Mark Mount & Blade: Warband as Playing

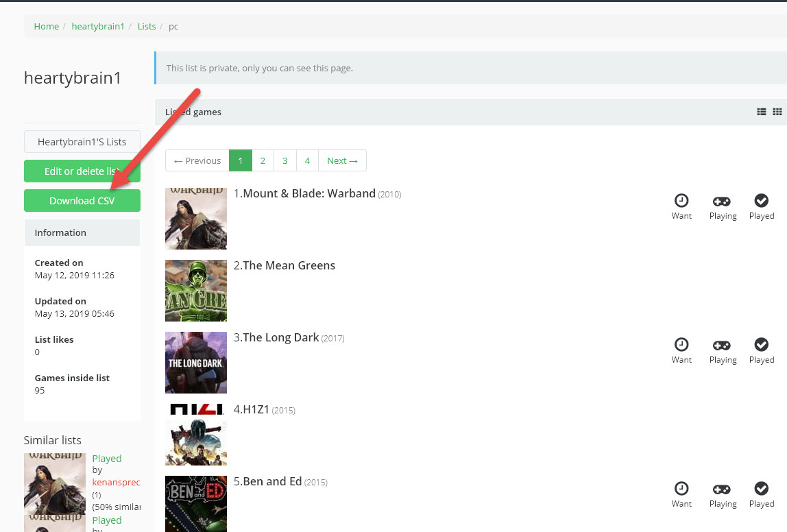[723, 207]
